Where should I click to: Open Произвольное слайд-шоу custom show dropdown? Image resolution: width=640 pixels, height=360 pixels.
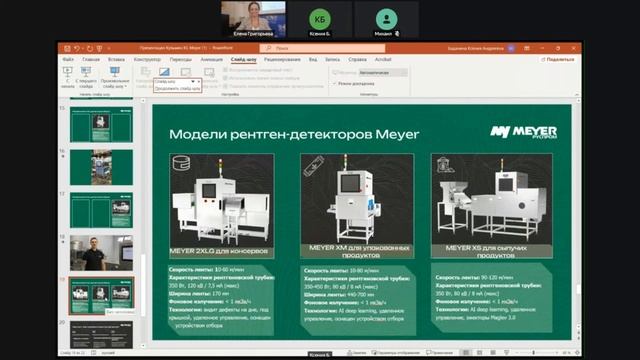(115, 78)
